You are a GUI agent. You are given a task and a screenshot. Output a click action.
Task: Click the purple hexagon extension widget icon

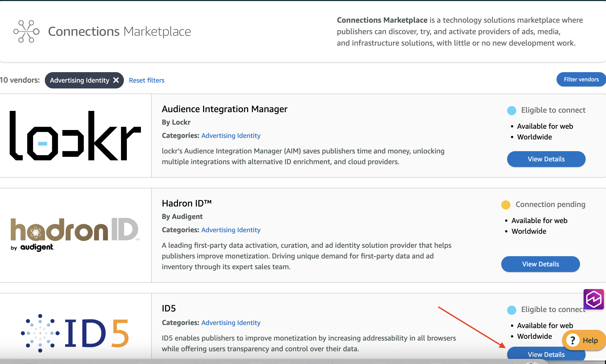click(x=594, y=299)
